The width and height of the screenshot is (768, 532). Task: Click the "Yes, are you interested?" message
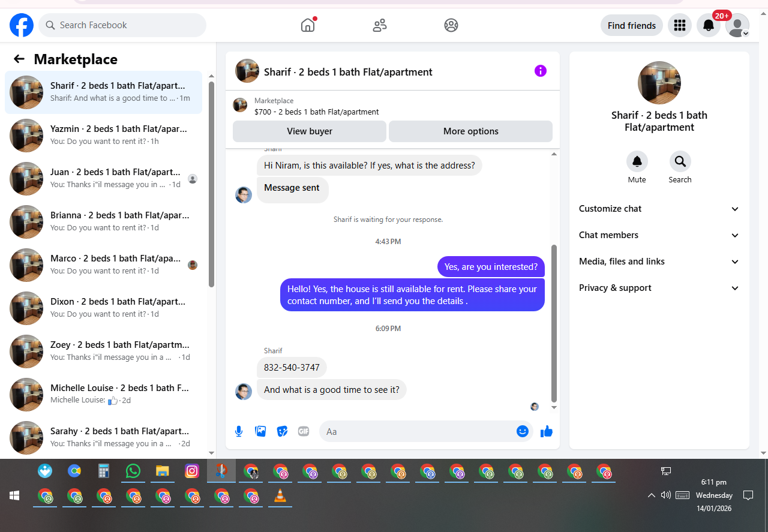click(x=491, y=267)
